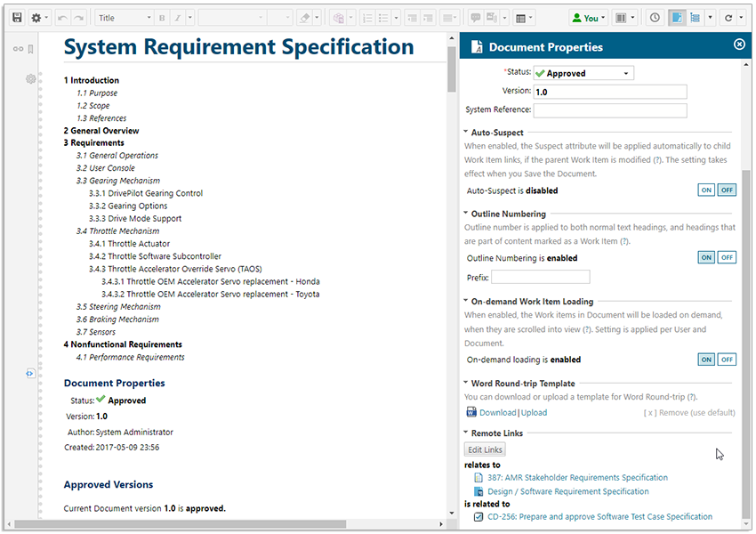Open Design / Software Requirement Specification link
This screenshot has width=756, height=534.
pyautogui.click(x=568, y=491)
